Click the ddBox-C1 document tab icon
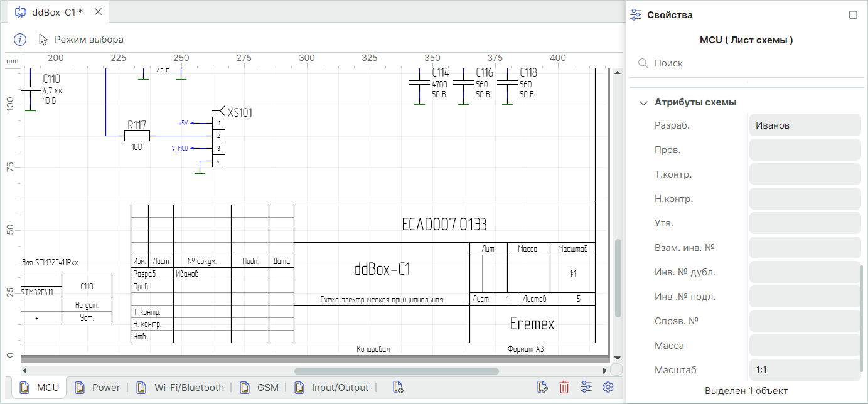 (21, 12)
